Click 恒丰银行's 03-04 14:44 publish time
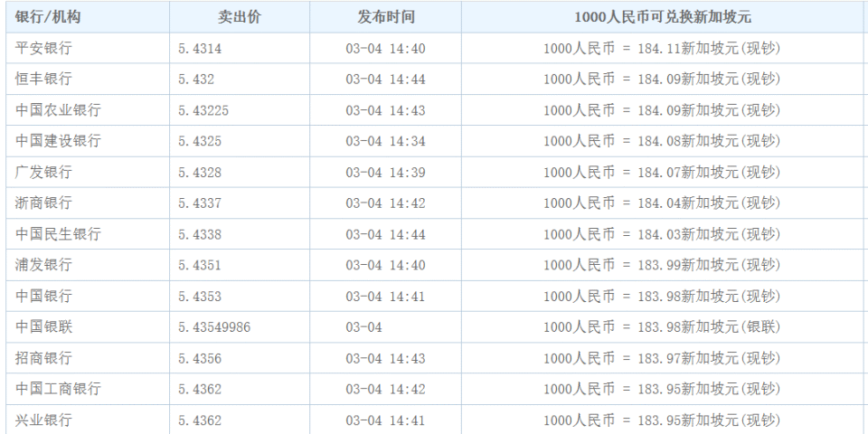Viewport: 868px width, 434px height. click(386, 80)
